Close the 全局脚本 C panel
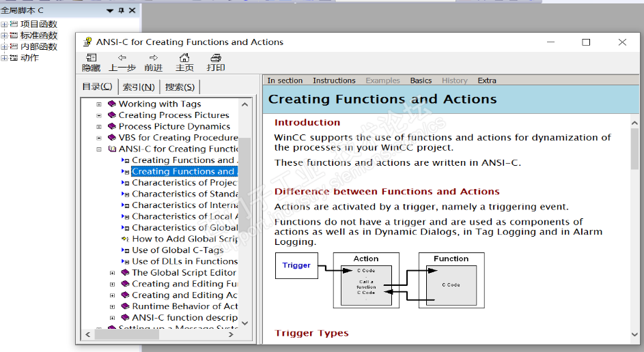644x352 pixels. coord(132,10)
